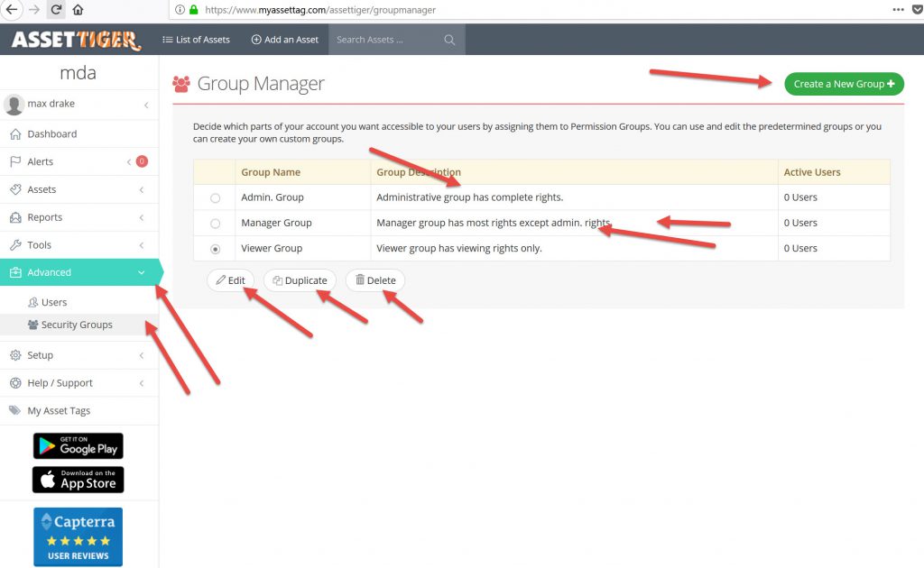Open Security Groups under Advanced
This screenshot has height=568, width=924.
76,325
